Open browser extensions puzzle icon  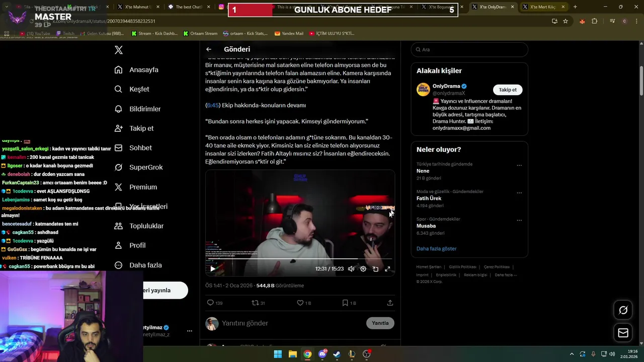click(x=595, y=21)
